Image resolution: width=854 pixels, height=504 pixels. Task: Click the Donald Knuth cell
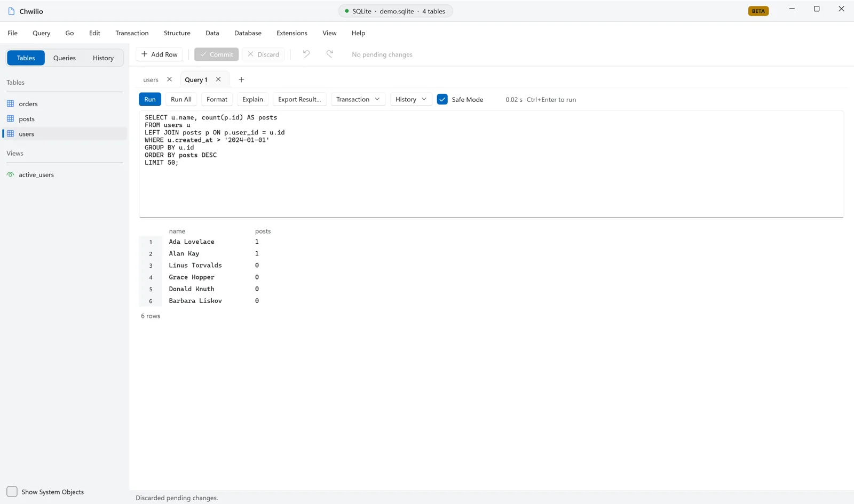coord(192,289)
